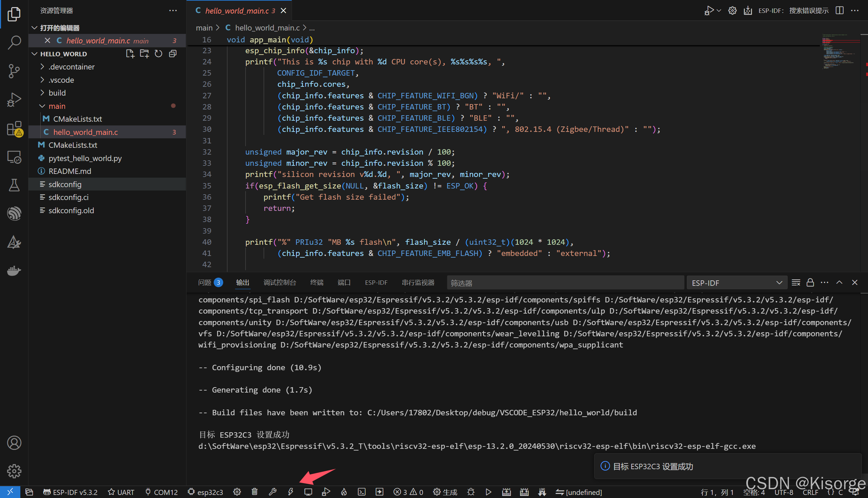Open the Espressif ESP-IDF sidebar view
Viewport: 868px width, 498px height.
coord(14,214)
